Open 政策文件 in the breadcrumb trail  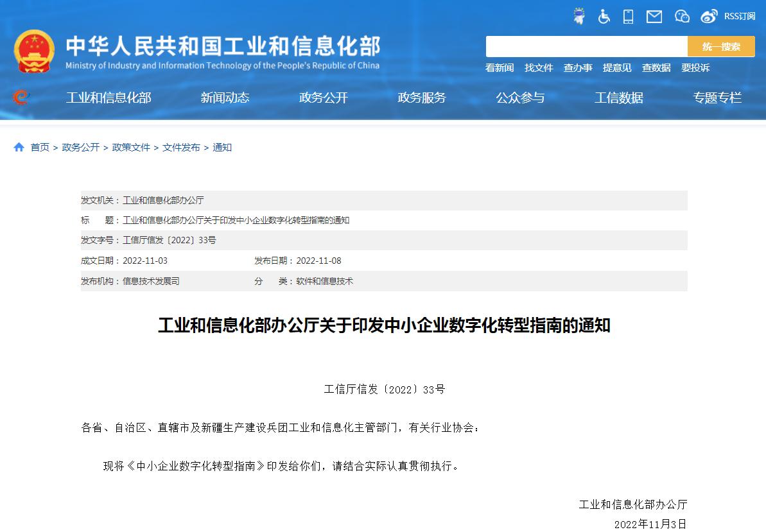[x=131, y=148]
